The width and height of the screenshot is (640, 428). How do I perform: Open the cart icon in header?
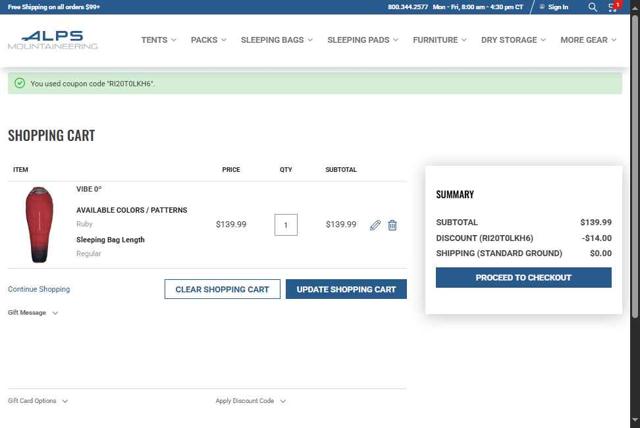pos(613,7)
